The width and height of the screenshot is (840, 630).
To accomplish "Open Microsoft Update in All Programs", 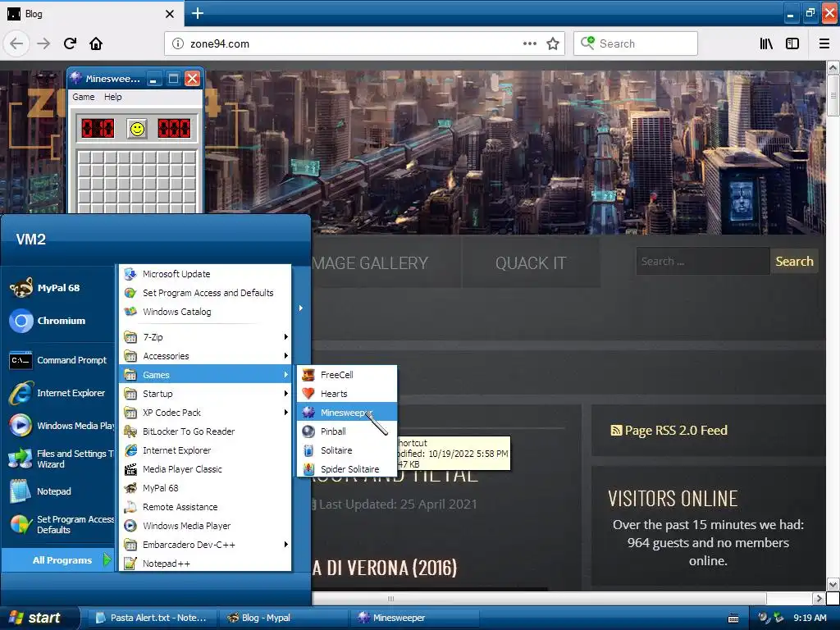I will [205, 274].
